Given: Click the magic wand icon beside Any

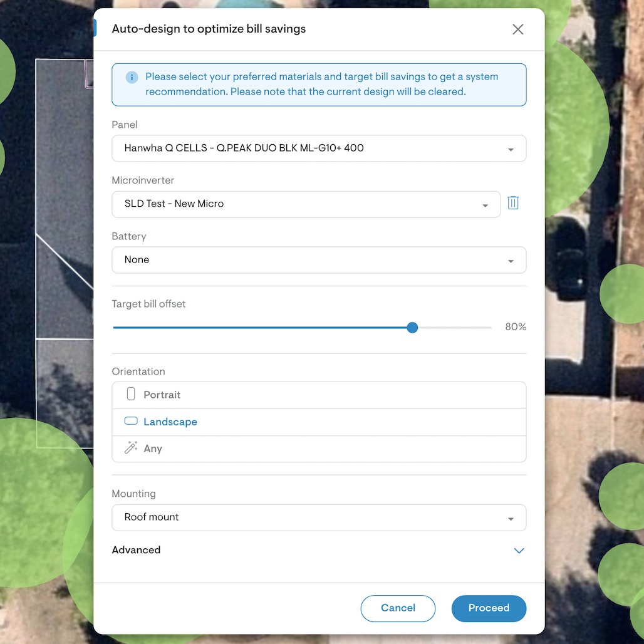Looking at the screenshot, I should (x=131, y=448).
